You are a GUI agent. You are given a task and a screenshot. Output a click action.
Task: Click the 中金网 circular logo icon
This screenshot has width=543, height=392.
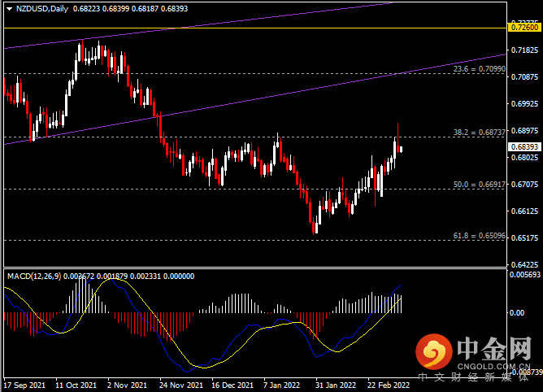pyautogui.click(x=433, y=351)
